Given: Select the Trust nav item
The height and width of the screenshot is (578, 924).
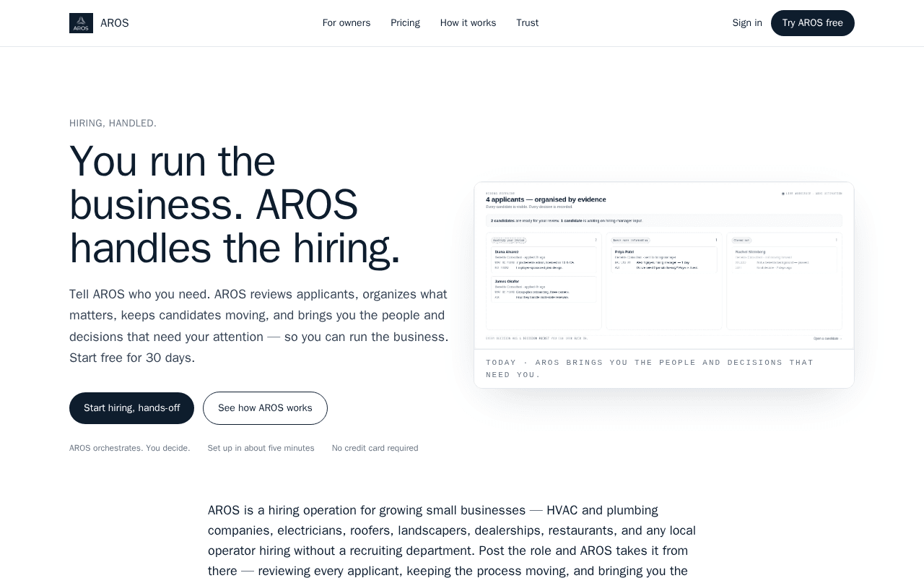Looking at the screenshot, I should tap(527, 23).
